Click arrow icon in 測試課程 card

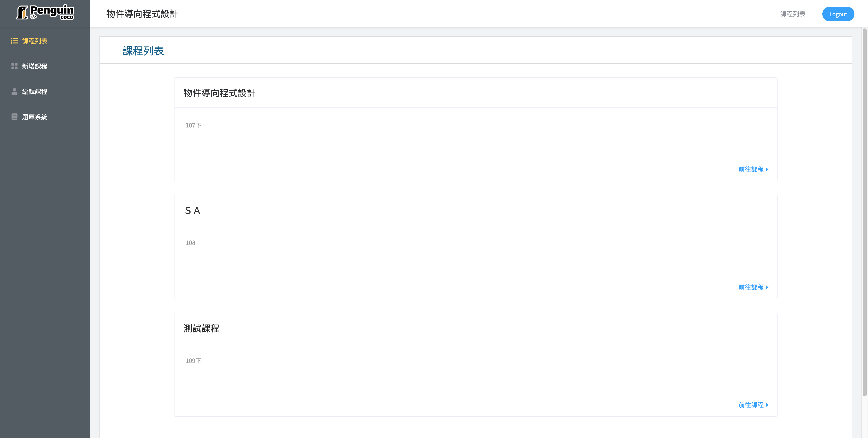click(x=767, y=405)
